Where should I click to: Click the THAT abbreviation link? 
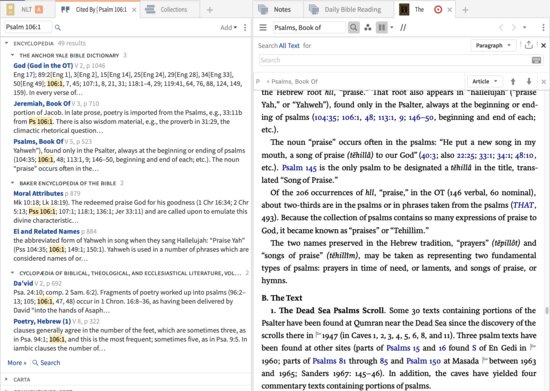click(524, 205)
